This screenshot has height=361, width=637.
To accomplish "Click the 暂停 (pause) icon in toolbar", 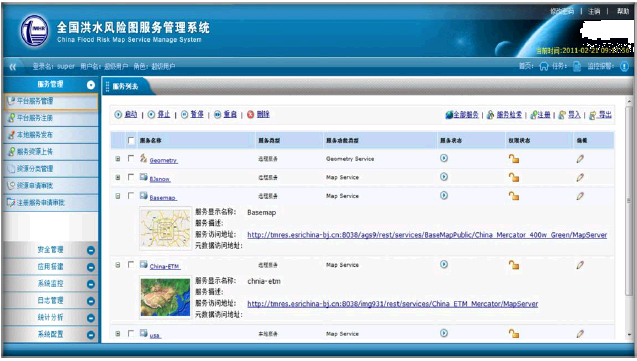I will (x=184, y=115).
